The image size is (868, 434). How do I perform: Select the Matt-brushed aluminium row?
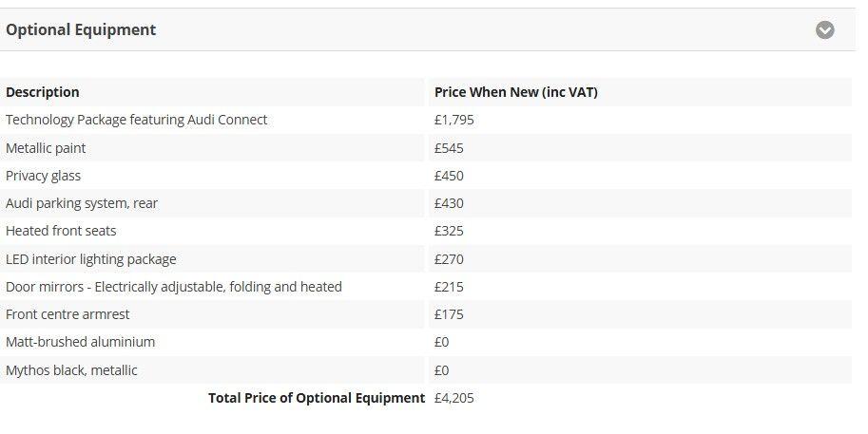pyautogui.click(x=426, y=342)
